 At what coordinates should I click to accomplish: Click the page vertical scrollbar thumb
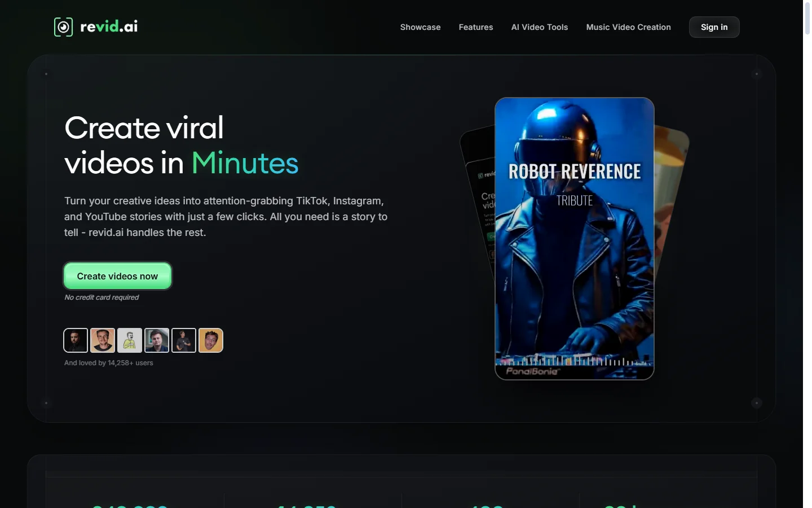807,18
